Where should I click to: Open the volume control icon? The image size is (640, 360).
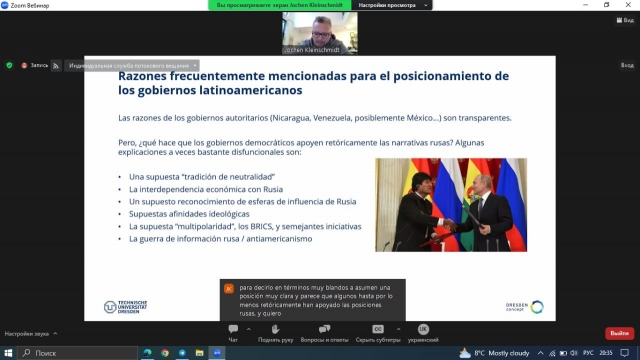coord(574,353)
